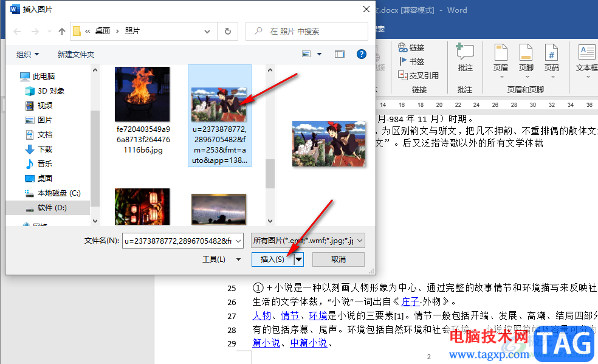Select 软件 (D:) in navigation tree
Screen dimensions: 598x364
(52, 208)
